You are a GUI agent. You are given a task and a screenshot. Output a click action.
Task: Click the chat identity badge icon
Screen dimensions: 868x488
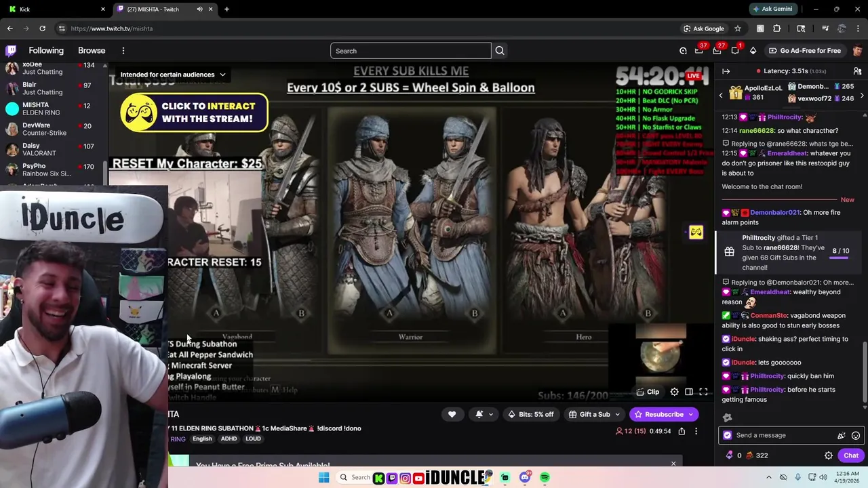click(728, 436)
